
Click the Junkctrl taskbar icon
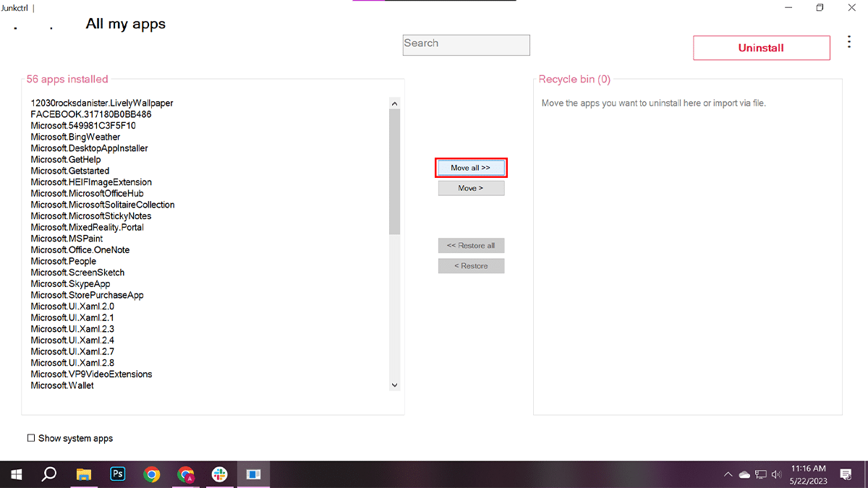[x=253, y=474]
